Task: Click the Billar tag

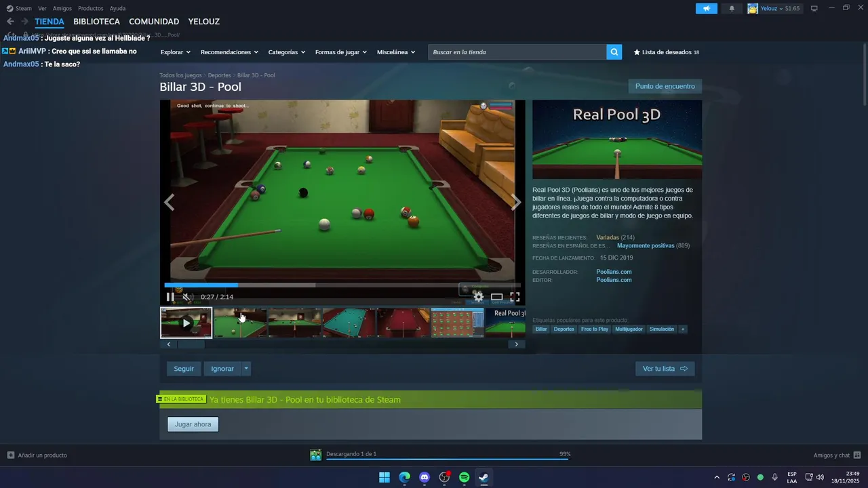Action: coord(541,329)
